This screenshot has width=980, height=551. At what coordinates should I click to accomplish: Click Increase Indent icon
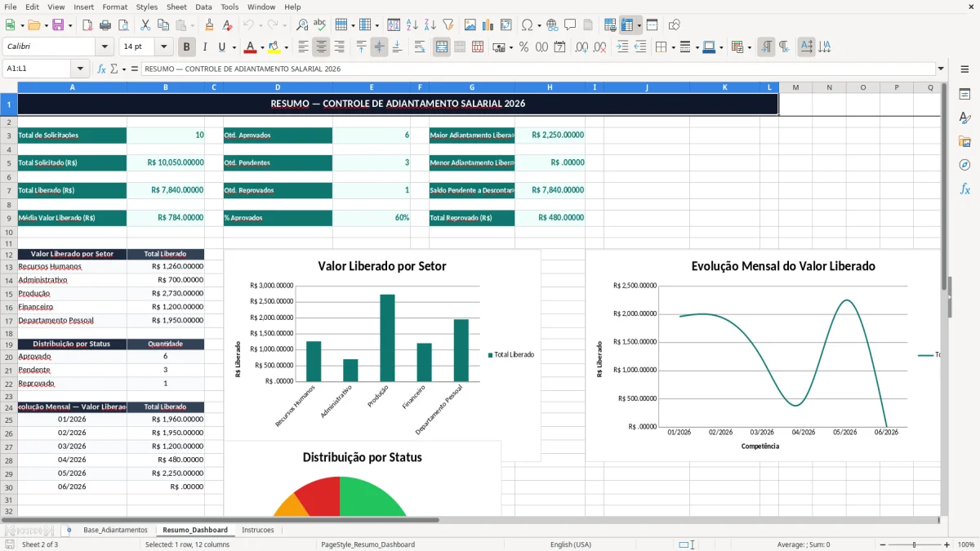coord(622,47)
